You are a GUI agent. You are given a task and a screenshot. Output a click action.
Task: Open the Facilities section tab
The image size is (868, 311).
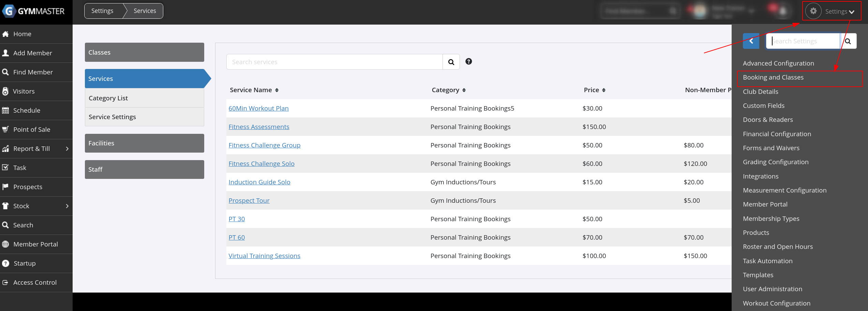[144, 143]
